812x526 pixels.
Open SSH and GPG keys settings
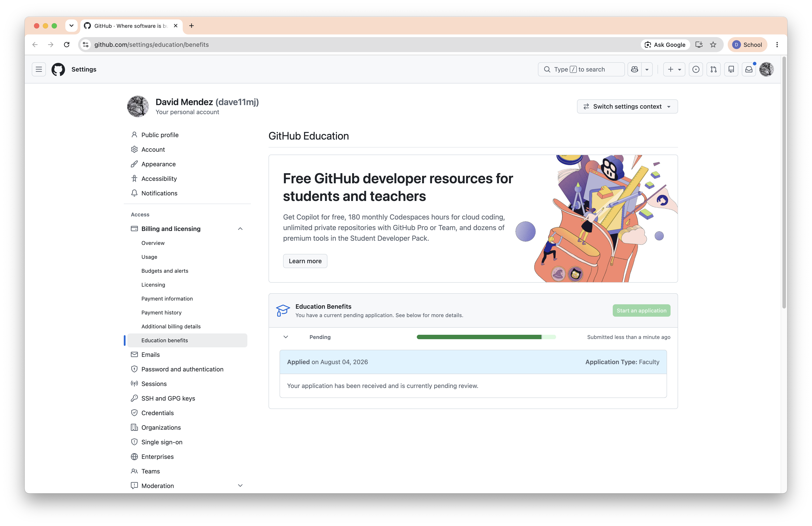pyautogui.click(x=187, y=398)
